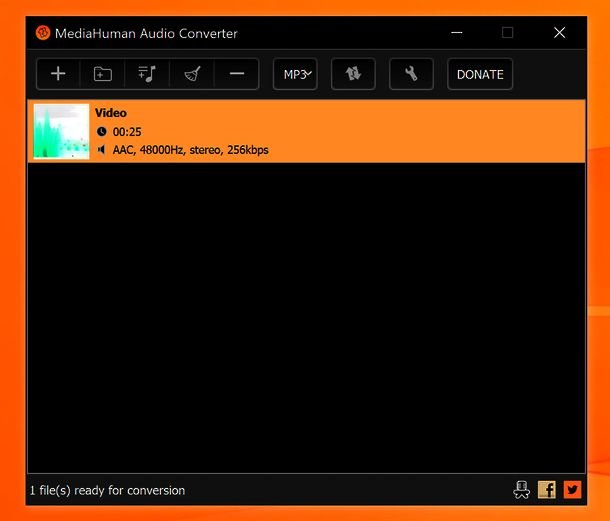Click the "AAC, 48000Hz, stereo, 256kbps" text
610x521 pixels.
190,150
